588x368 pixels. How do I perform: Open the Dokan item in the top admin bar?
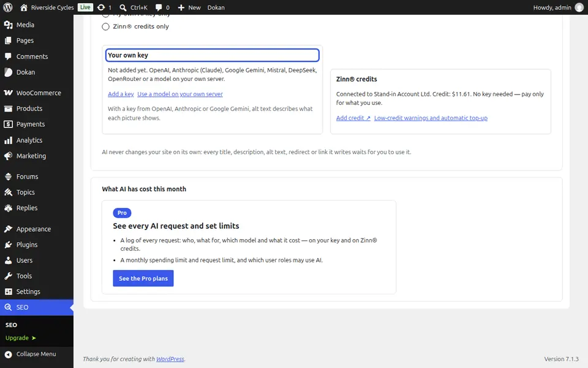(x=216, y=7)
